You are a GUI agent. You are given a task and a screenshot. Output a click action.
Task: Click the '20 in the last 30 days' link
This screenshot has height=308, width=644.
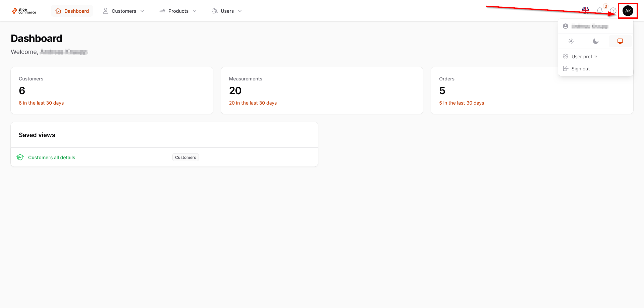[253, 103]
